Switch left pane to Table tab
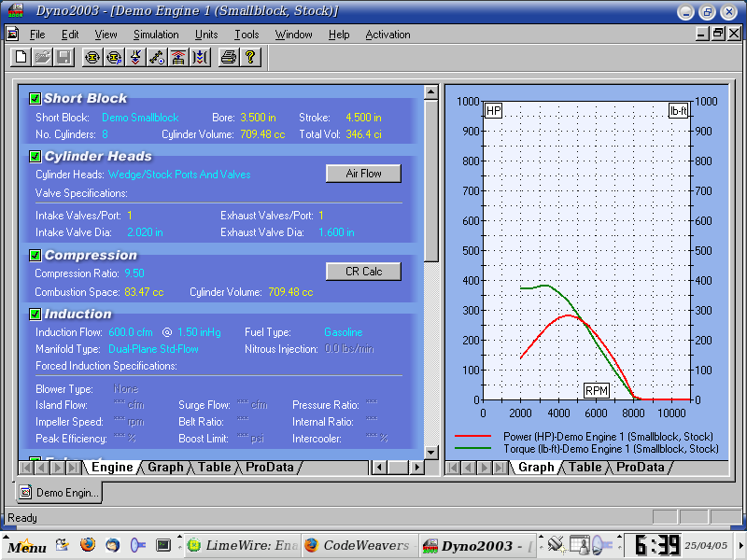The height and width of the screenshot is (560, 747). (215, 468)
